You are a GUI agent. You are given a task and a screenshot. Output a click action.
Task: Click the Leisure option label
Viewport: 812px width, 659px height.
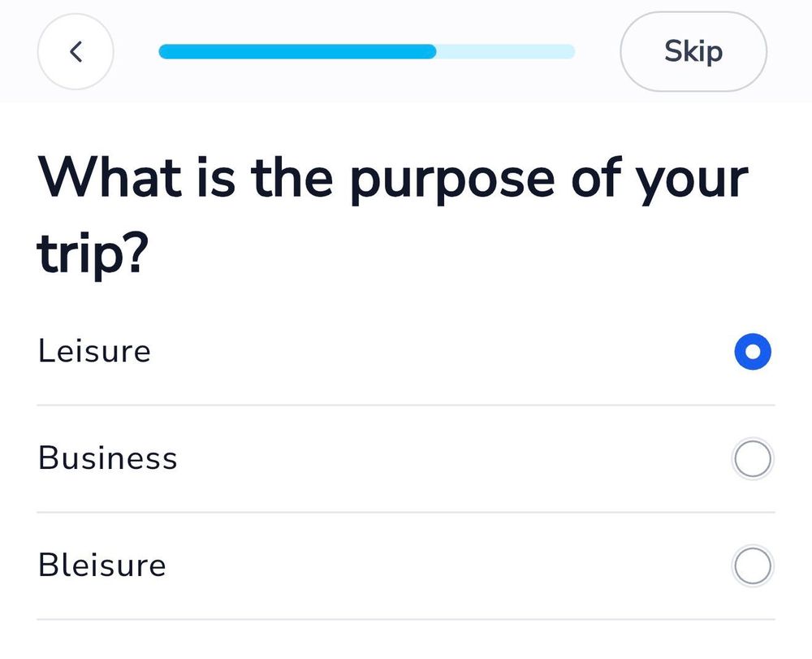[94, 352]
